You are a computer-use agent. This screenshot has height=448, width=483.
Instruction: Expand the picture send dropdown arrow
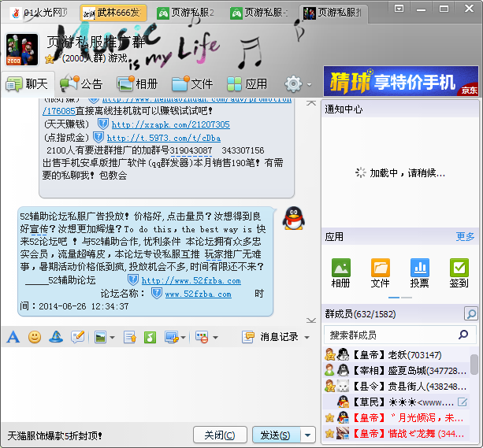pyautogui.click(x=113, y=338)
